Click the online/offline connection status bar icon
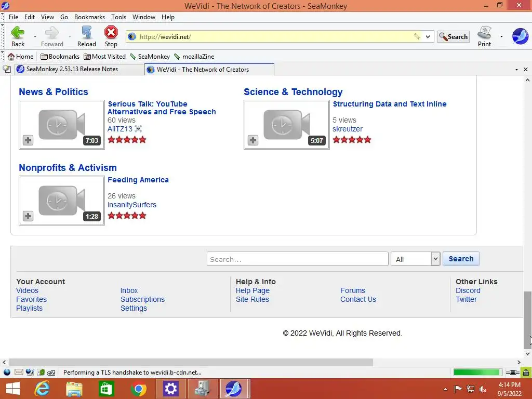The image size is (532, 399). [x=512, y=372]
